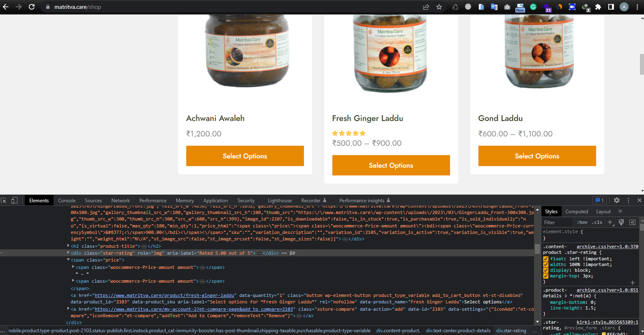644x335 pixels.
Task: Open archive.css?ver=1.0:370 source link
Action: coord(607,247)
